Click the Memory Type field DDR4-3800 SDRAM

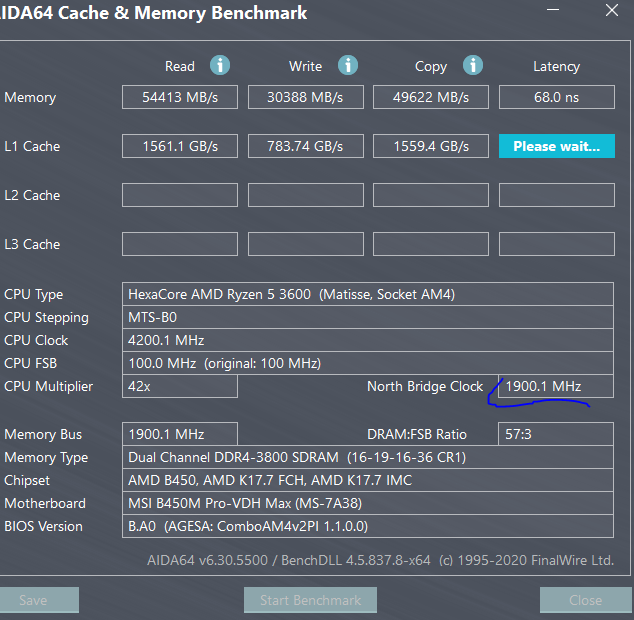click(x=368, y=457)
